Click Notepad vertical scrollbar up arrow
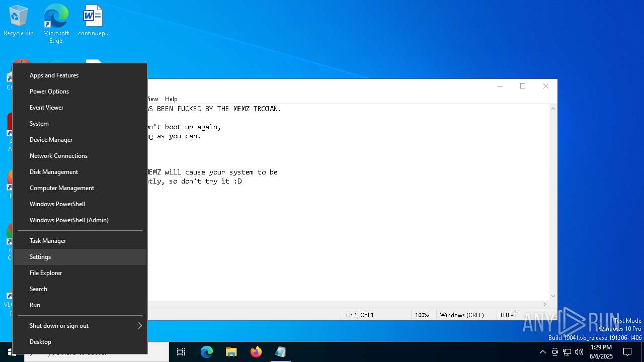The width and height of the screenshot is (644, 362). 553,109
